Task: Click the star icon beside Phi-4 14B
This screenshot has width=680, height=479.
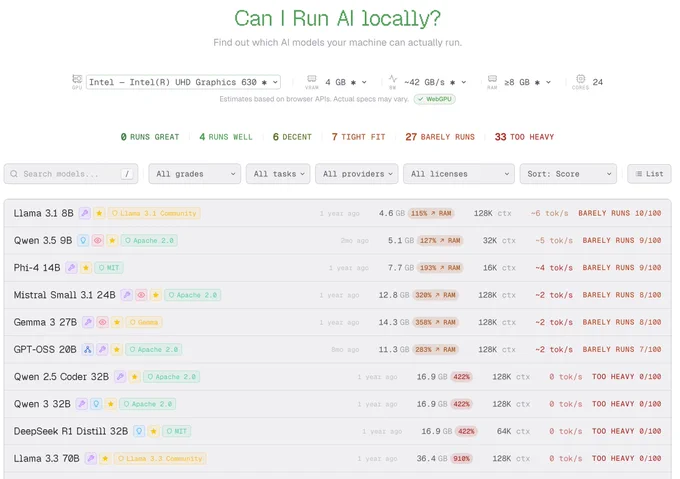Action: [86, 268]
